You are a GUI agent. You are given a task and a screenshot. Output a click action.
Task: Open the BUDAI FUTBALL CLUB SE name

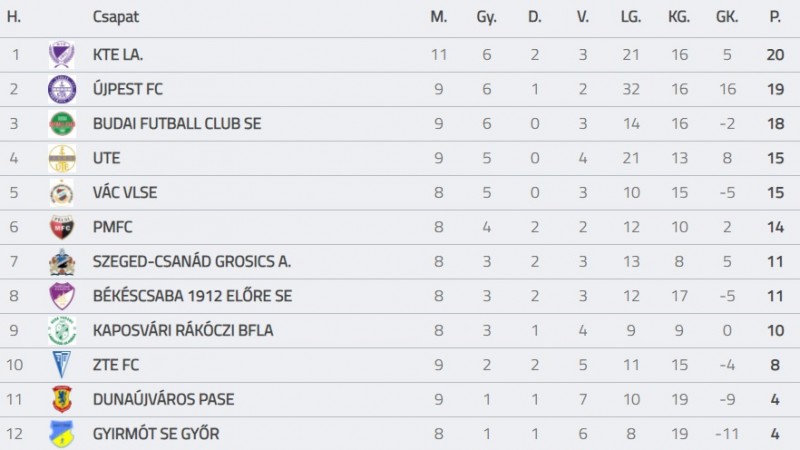click(177, 123)
